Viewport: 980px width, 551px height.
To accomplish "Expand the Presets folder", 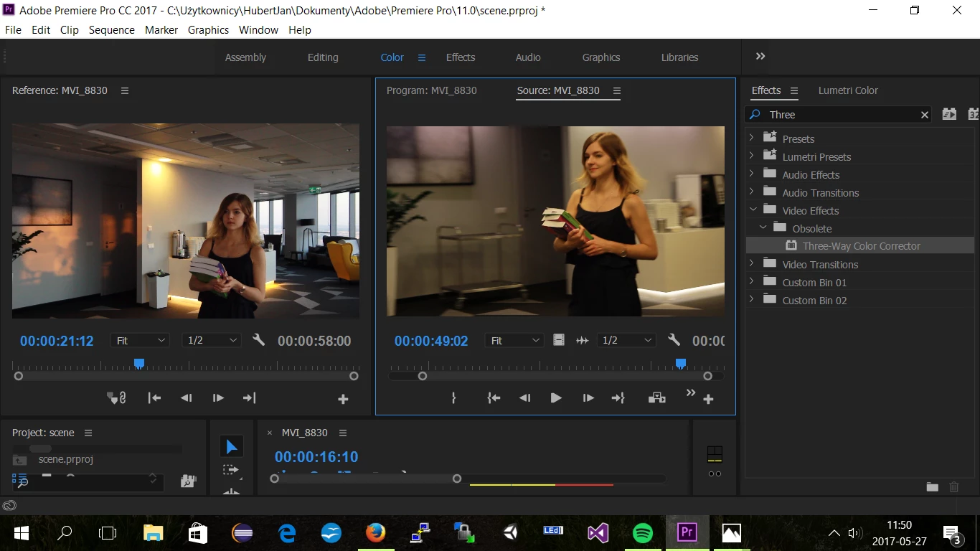I will pyautogui.click(x=752, y=138).
